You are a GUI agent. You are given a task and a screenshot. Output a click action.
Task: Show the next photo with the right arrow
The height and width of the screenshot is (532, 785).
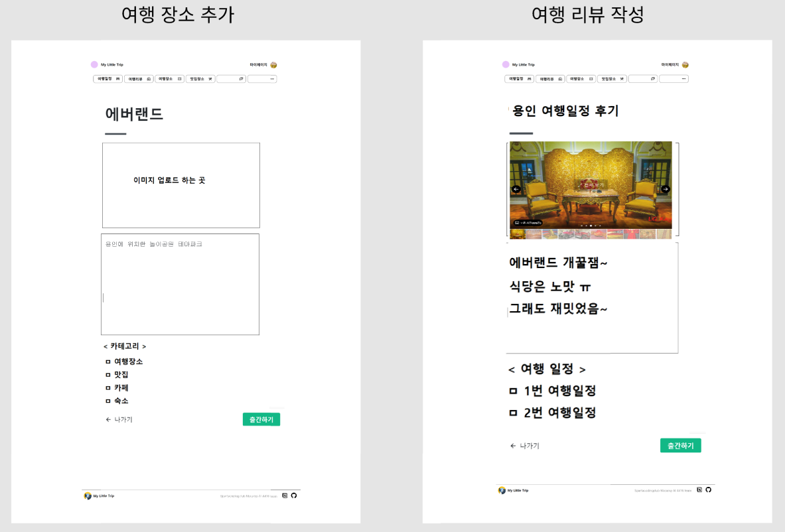666,189
